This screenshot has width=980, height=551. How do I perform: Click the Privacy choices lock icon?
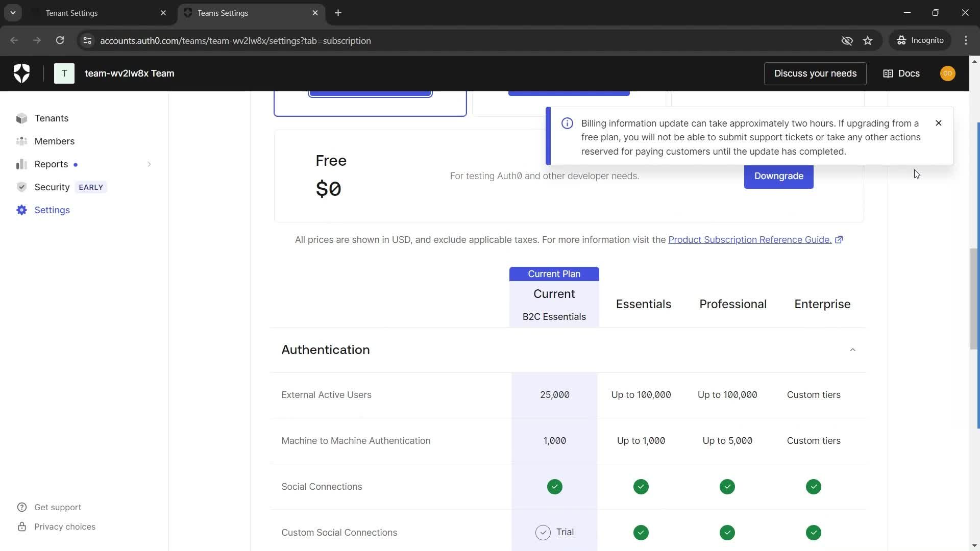[x=22, y=527]
